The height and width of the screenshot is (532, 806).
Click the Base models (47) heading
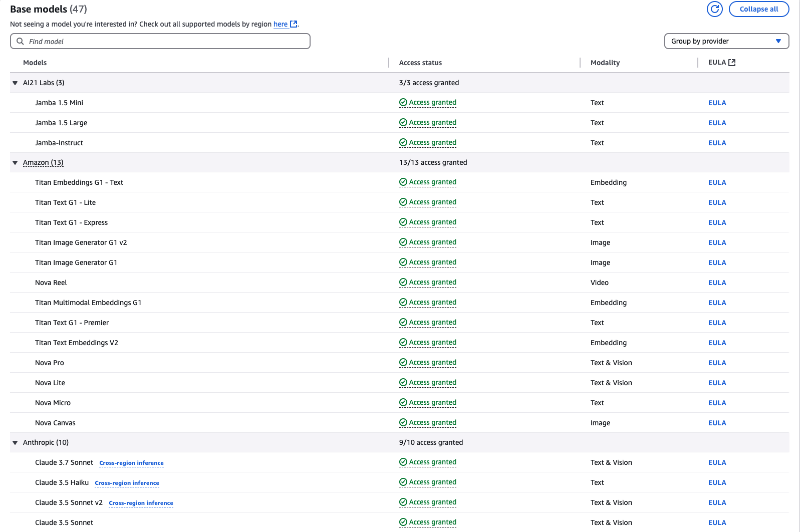[49, 9]
